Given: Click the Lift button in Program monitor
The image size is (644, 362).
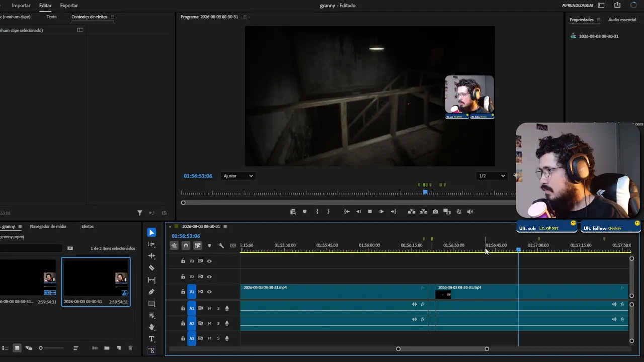Looking at the screenshot, I should (411, 212).
